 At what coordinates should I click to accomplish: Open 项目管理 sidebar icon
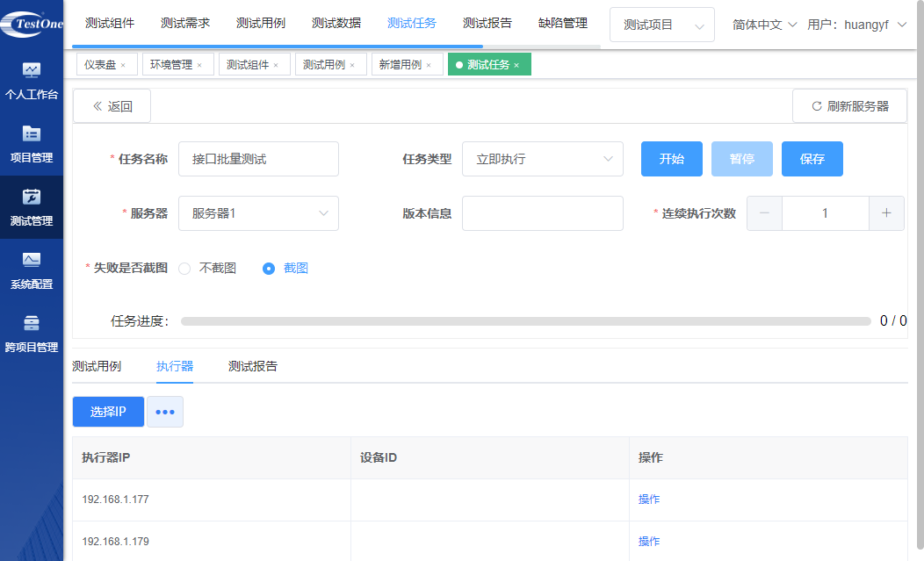[32, 144]
